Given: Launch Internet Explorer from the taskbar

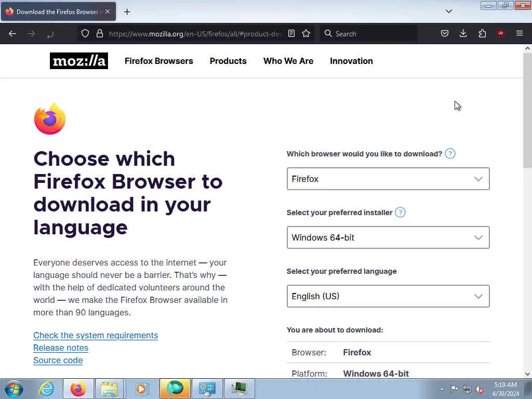Looking at the screenshot, I should tap(46, 389).
